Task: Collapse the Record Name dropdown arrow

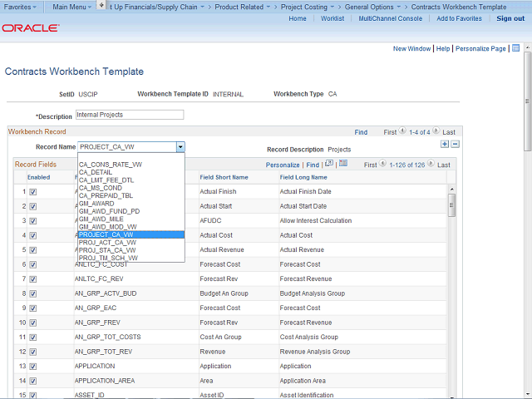Action: point(180,146)
